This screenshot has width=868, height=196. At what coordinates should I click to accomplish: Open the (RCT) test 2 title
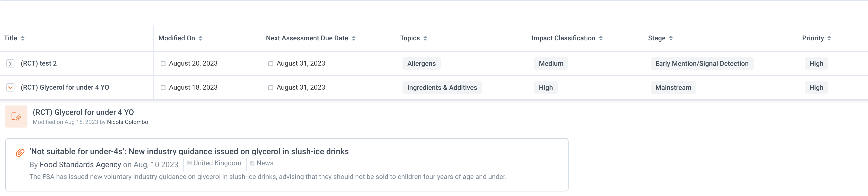tap(39, 64)
